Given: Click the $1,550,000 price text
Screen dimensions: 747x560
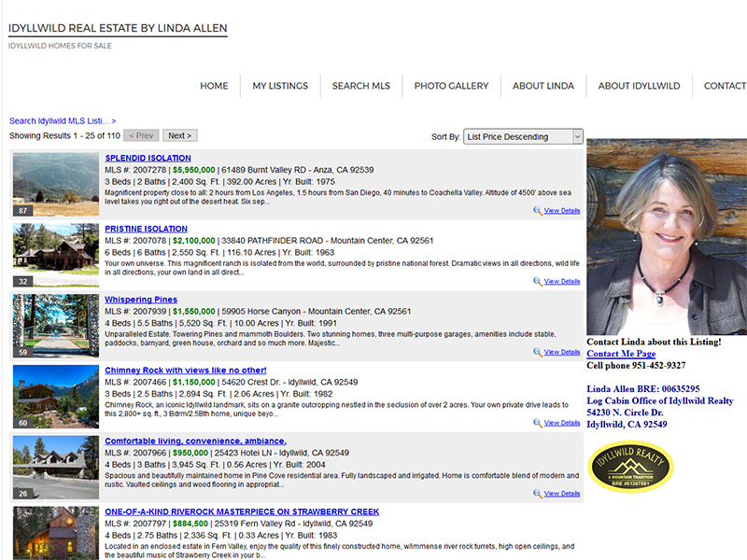Looking at the screenshot, I should [x=194, y=312].
